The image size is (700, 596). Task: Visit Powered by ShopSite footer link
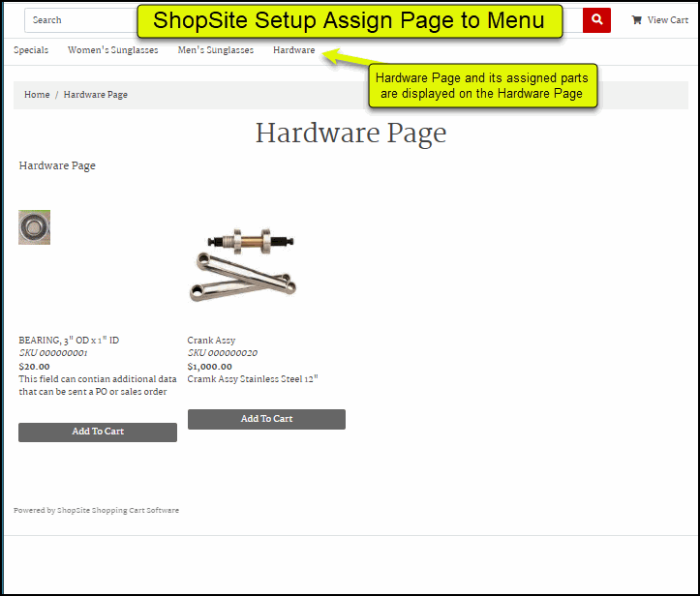96,510
